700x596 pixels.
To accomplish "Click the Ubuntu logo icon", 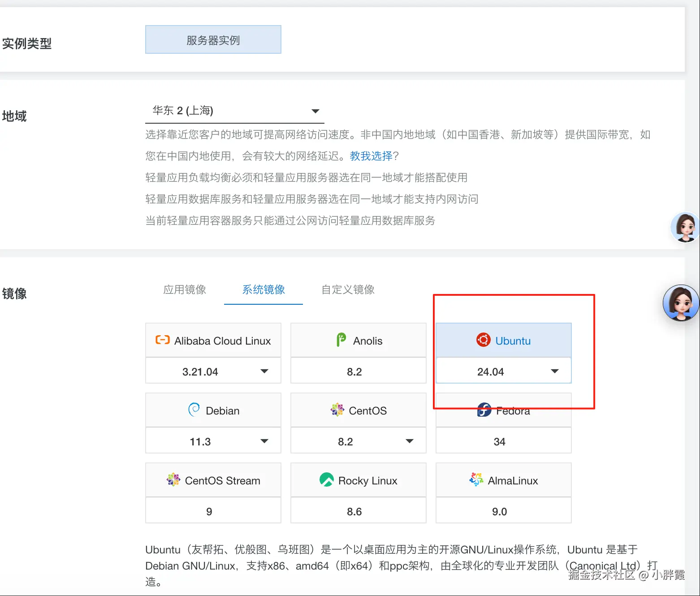I will click(484, 340).
